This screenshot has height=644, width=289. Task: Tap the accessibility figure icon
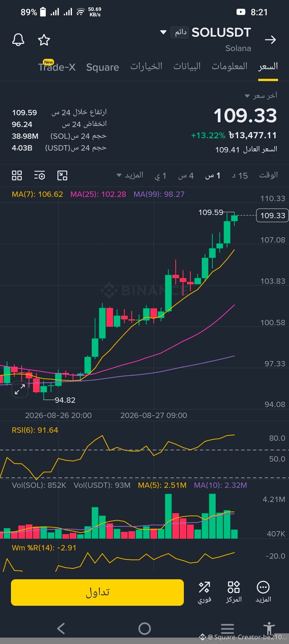(269, 628)
